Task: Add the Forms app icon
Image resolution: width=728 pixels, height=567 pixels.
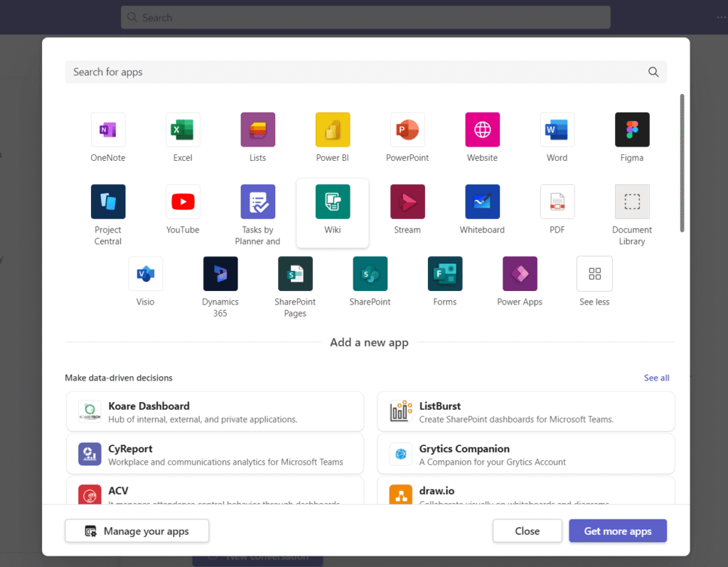Action: (x=445, y=274)
